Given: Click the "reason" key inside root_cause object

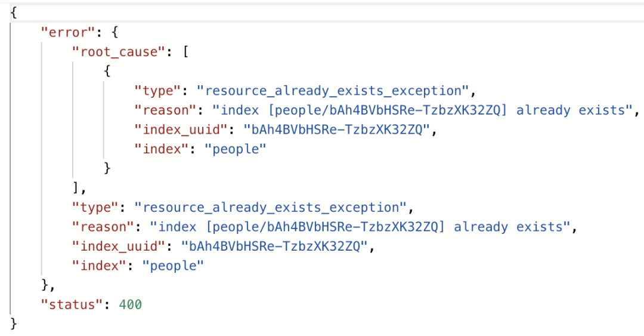Looking at the screenshot, I should click(166, 110).
